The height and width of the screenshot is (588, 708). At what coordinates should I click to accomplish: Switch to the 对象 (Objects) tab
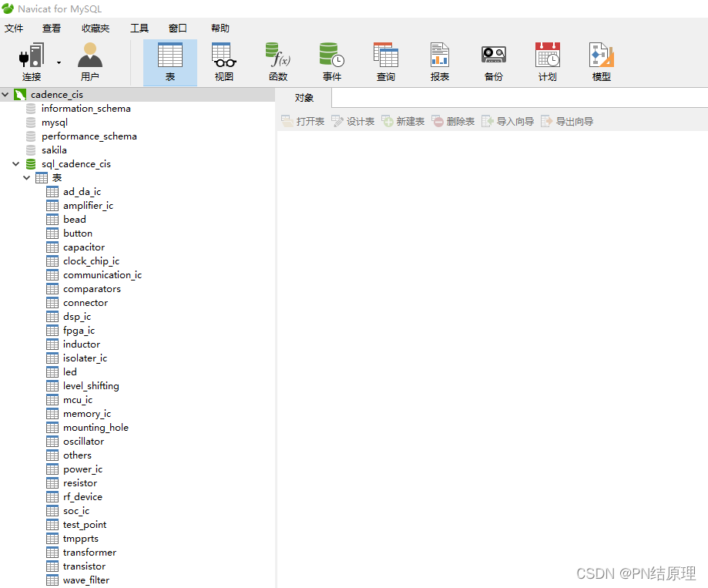point(304,98)
